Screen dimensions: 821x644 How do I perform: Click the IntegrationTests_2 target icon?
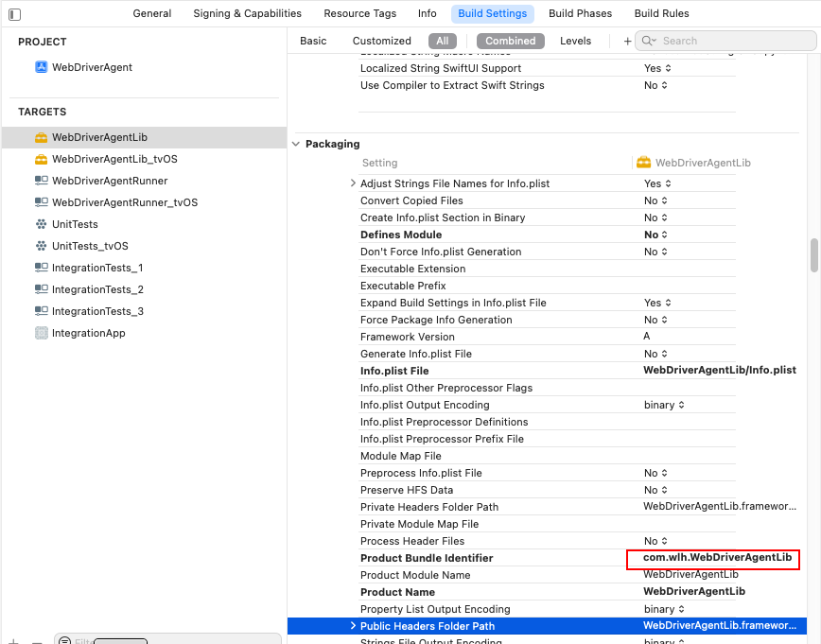[41, 289]
